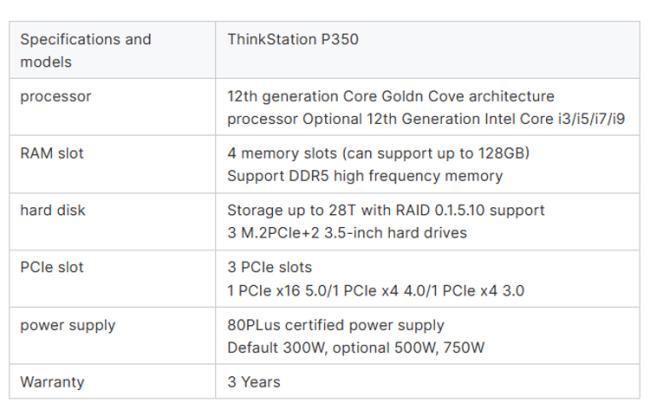This screenshot has width=650, height=416.
Task: Click the "RAM slot" row label
Action: click(x=52, y=153)
